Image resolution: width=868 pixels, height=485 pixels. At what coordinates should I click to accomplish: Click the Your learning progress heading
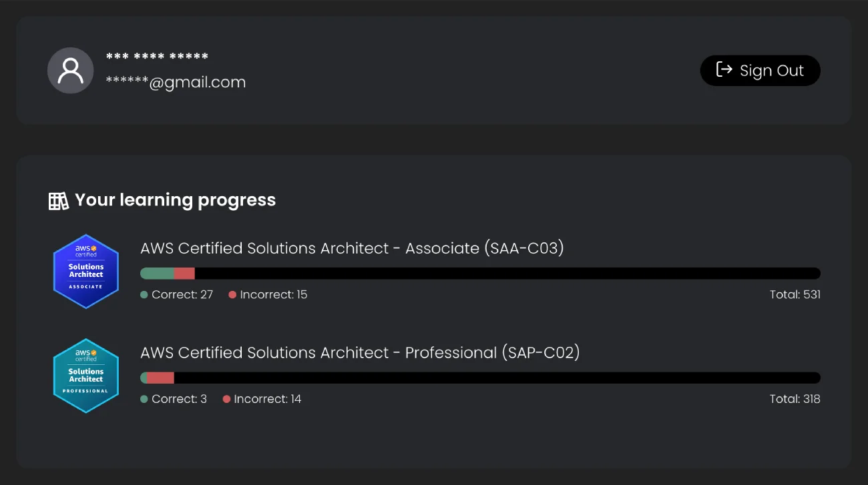(175, 200)
